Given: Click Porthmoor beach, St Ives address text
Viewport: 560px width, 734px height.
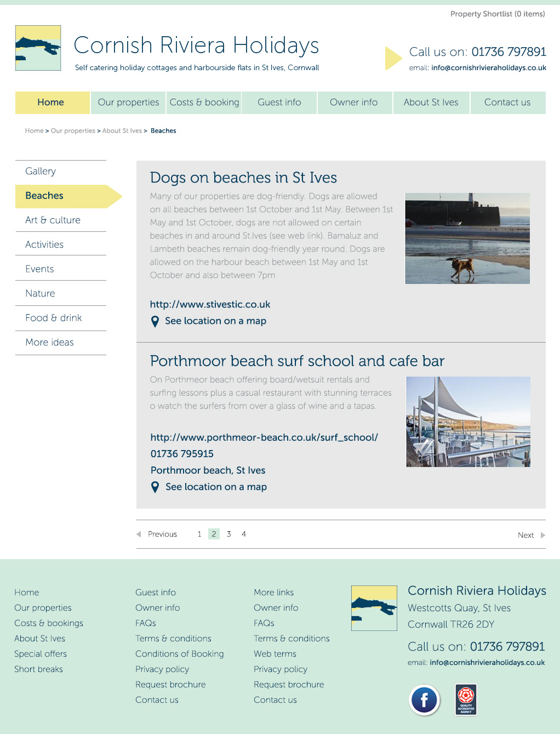Looking at the screenshot, I should click(x=208, y=470).
